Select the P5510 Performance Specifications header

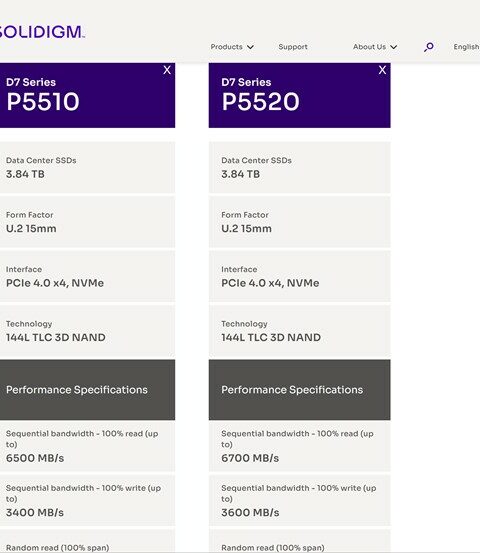(x=87, y=390)
